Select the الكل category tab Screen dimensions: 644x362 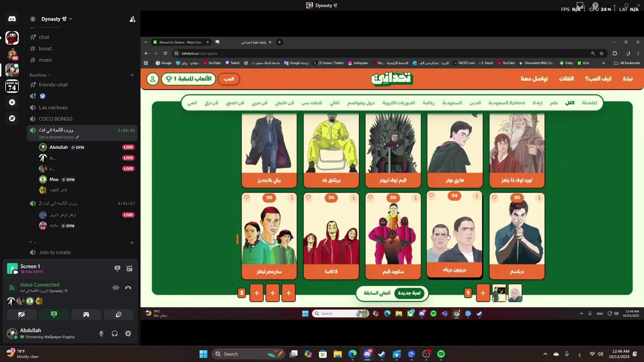point(570,103)
